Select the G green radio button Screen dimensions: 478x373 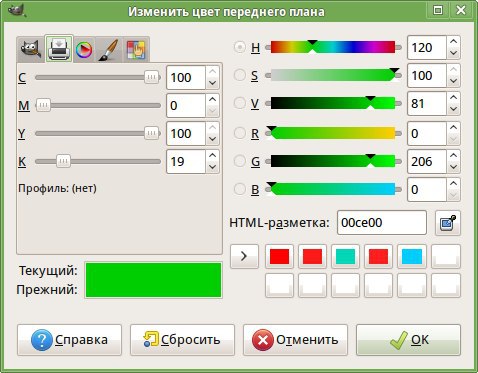240,161
